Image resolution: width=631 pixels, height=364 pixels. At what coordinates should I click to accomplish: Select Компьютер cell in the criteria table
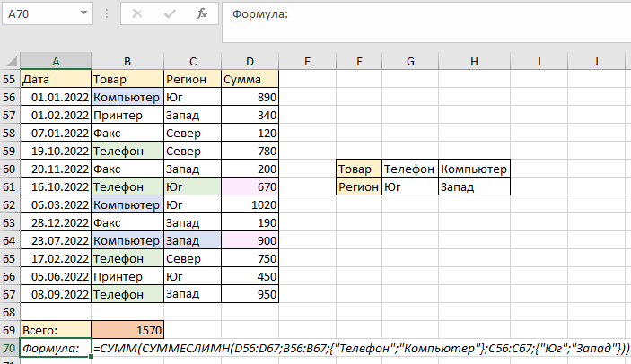pyautogui.click(x=474, y=169)
